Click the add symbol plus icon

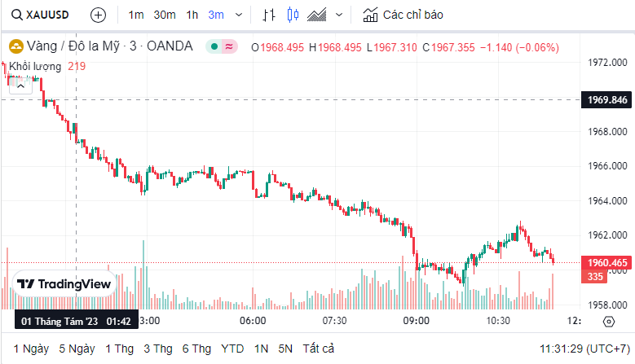point(98,15)
